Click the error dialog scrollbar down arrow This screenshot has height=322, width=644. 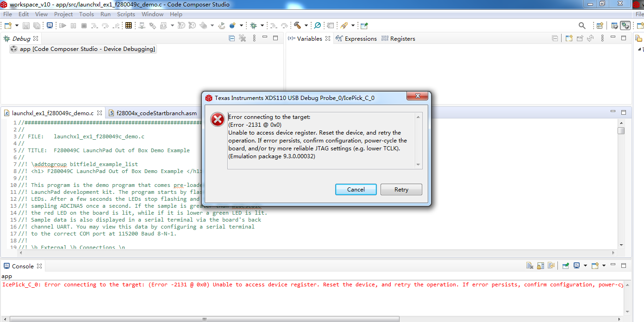419,165
